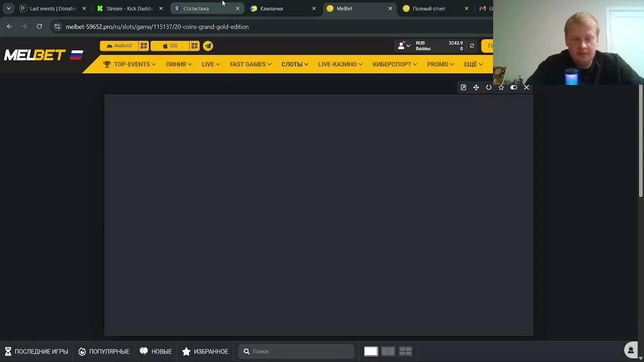The height and width of the screenshot is (362, 644).
Task: Open ПОПУЛЯРНЫЕ games
Action: click(x=104, y=351)
